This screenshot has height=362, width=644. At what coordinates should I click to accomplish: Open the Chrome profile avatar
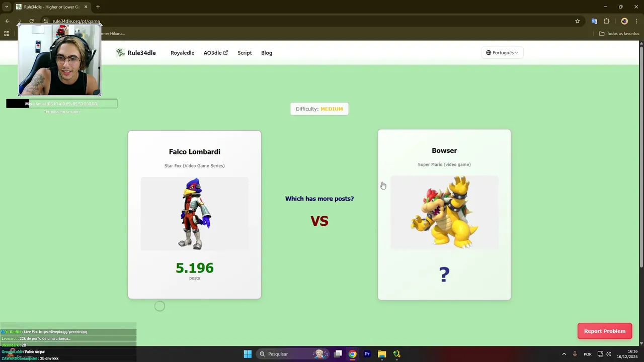point(624,21)
